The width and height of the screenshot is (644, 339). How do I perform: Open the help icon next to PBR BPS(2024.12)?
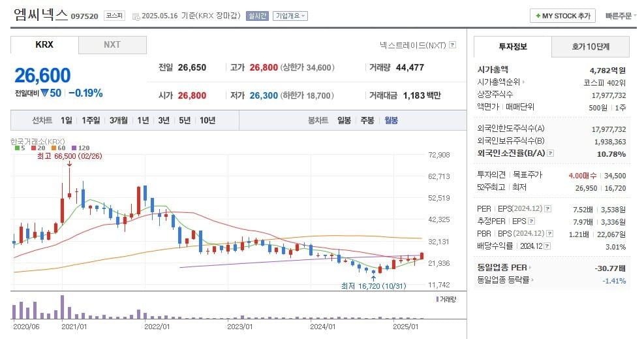coord(550,233)
